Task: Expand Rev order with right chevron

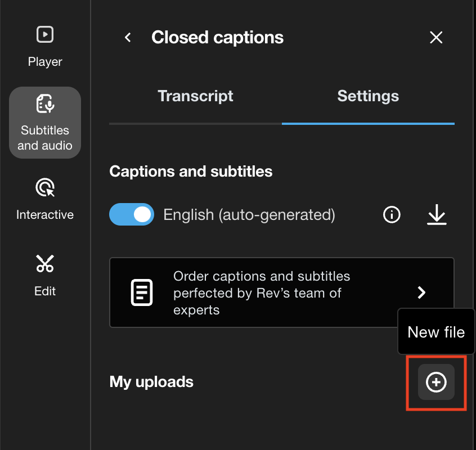Action: coord(421,292)
